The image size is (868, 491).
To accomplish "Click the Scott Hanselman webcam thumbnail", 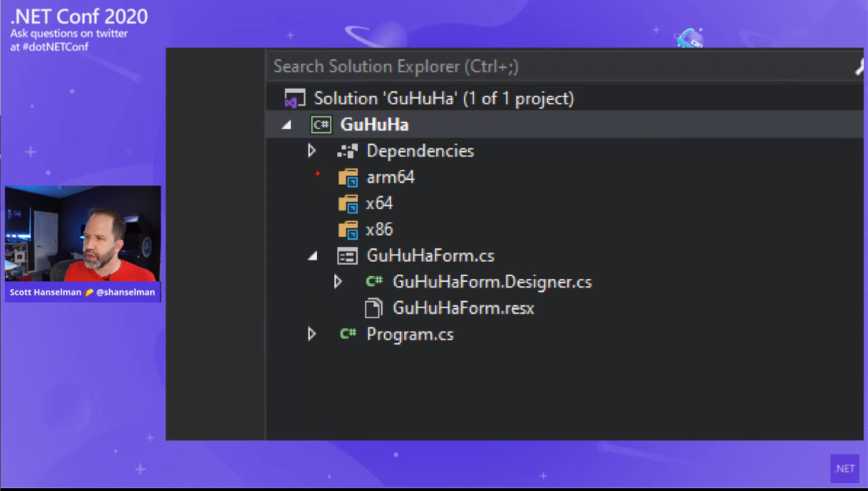I will tap(83, 234).
